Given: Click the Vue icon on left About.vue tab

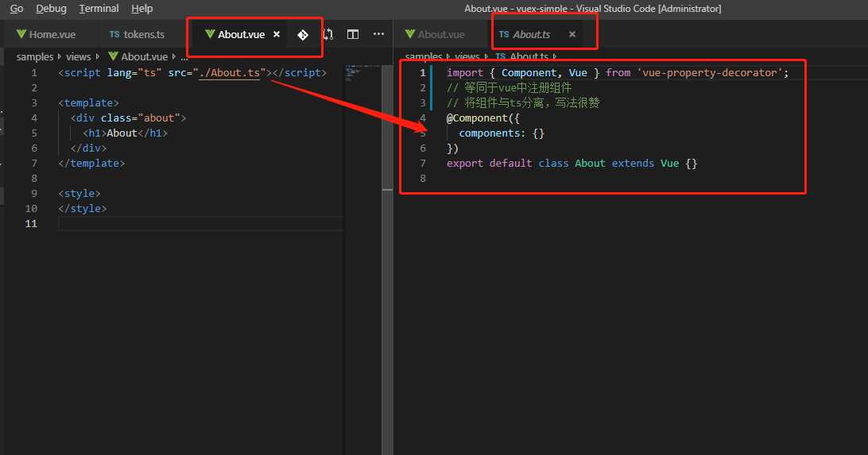Looking at the screenshot, I should [x=210, y=33].
